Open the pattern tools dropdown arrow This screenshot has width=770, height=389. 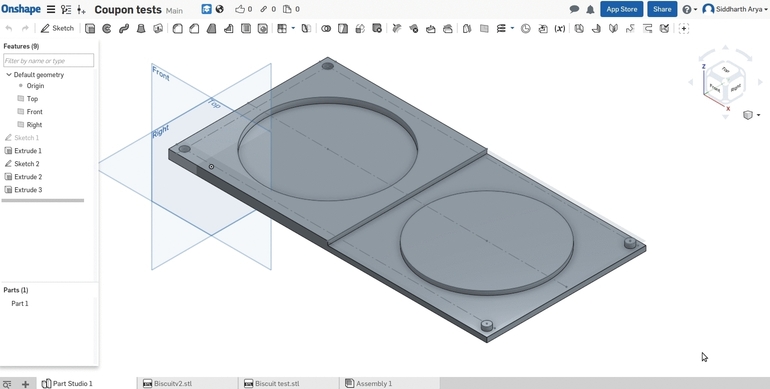tap(293, 28)
